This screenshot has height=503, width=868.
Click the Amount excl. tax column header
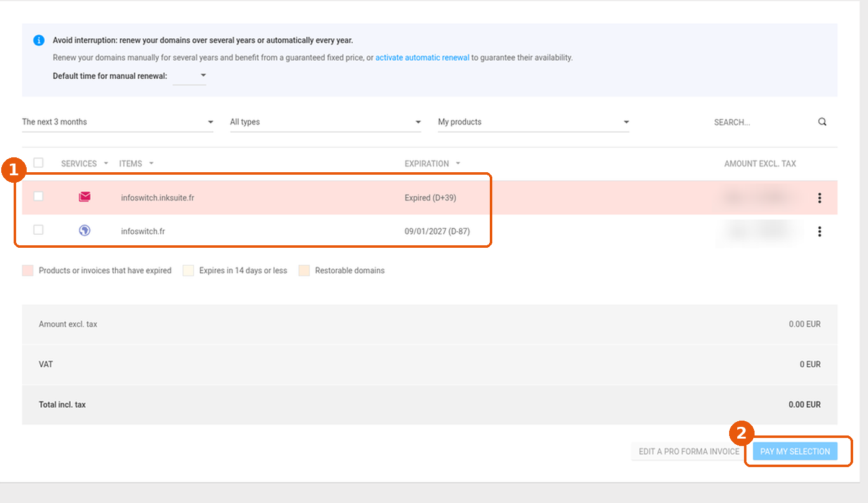(x=760, y=164)
